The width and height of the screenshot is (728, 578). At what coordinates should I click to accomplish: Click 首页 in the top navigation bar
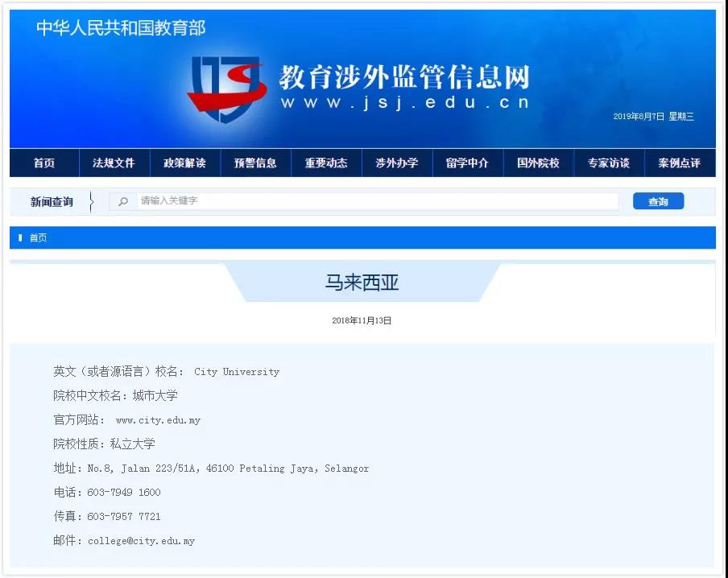(x=43, y=163)
